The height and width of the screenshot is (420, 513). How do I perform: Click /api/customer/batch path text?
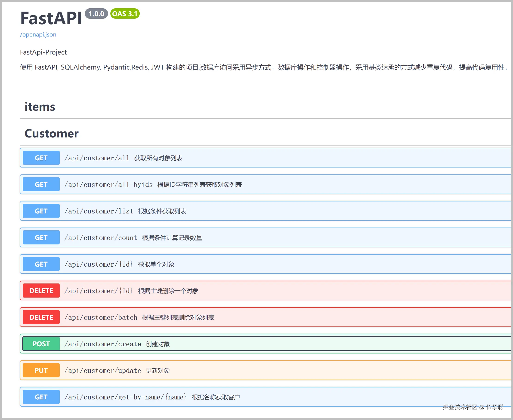(x=101, y=317)
